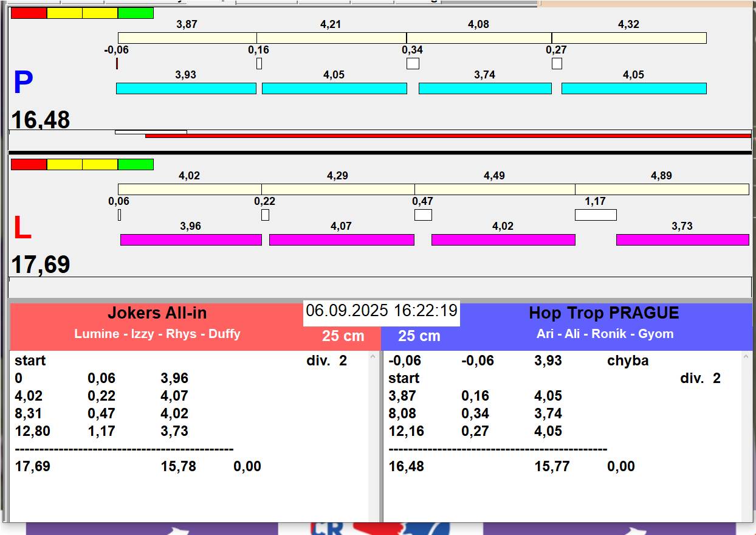Select the cream 4,08 bar in lane P
This screenshot has width=756, height=535.
coord(479,38)
